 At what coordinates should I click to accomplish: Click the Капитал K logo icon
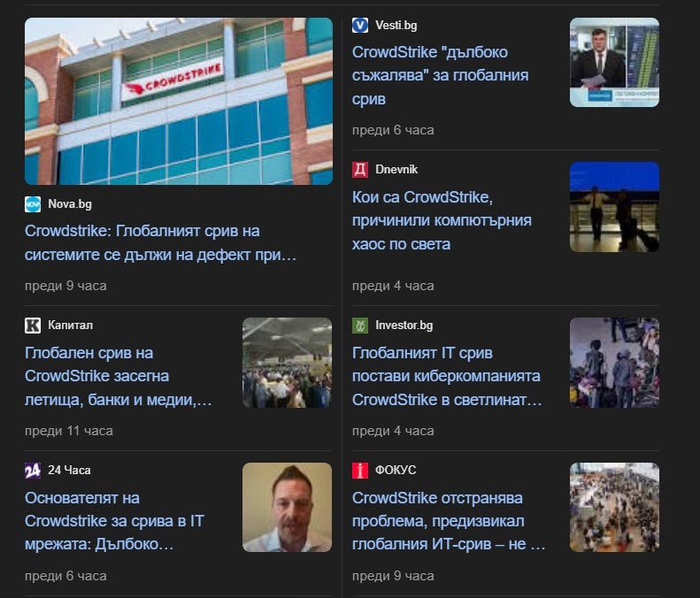(x=33, y=326)
